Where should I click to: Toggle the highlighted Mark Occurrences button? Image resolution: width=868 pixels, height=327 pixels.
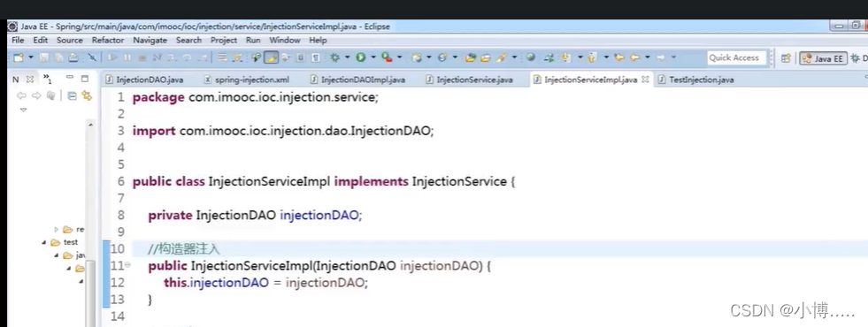click(271, 57)
